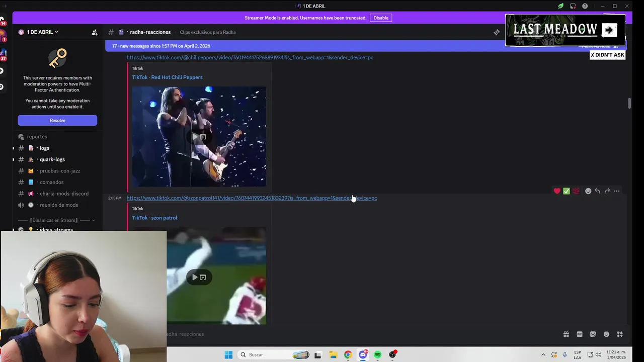
Task: Open the apps launcher in message bar
Action: pos(620,334)
